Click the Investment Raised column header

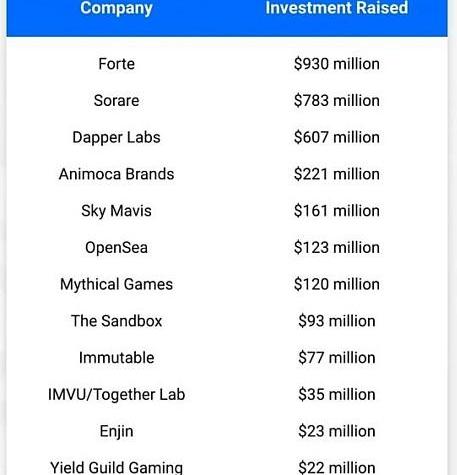coord(337,8)
